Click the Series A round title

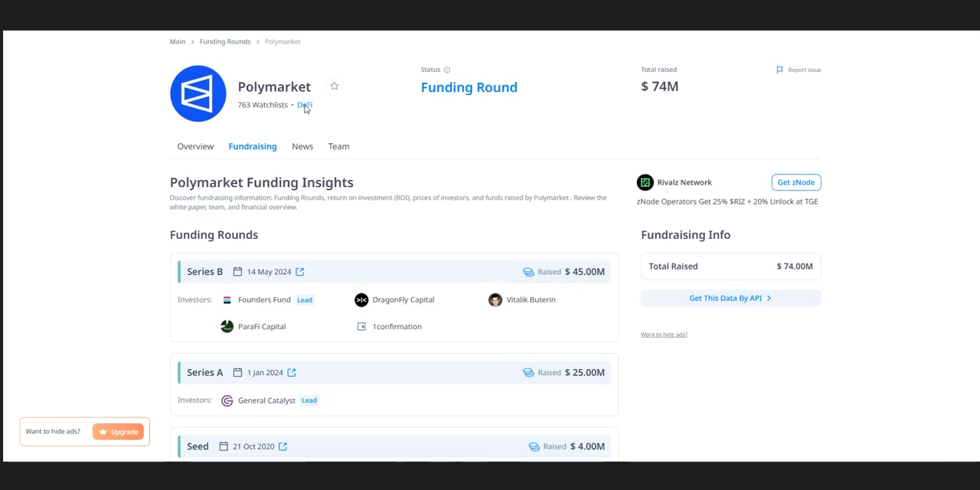pos(204,373)
